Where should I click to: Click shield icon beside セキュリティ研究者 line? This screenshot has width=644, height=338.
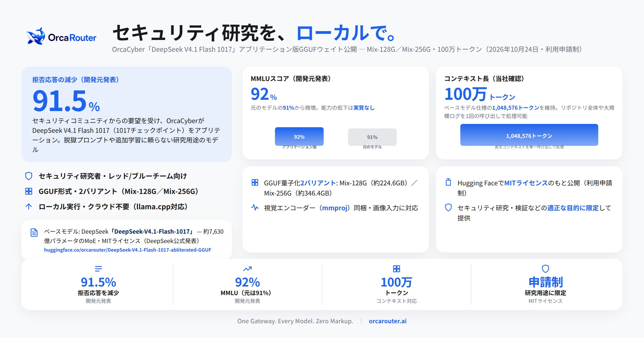(x=29, y=176)
